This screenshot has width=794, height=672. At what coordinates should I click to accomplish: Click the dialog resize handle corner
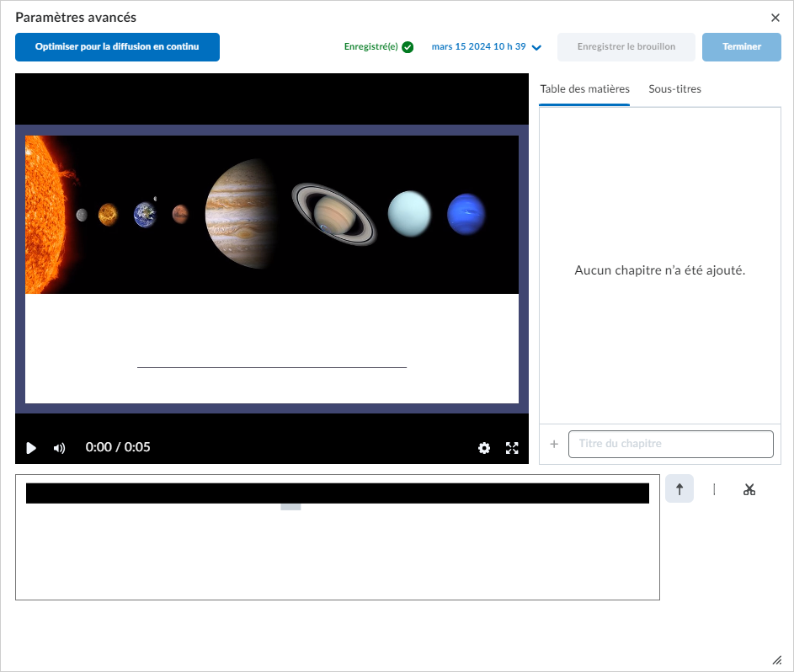pyautogui.click(x=777, y=660)
